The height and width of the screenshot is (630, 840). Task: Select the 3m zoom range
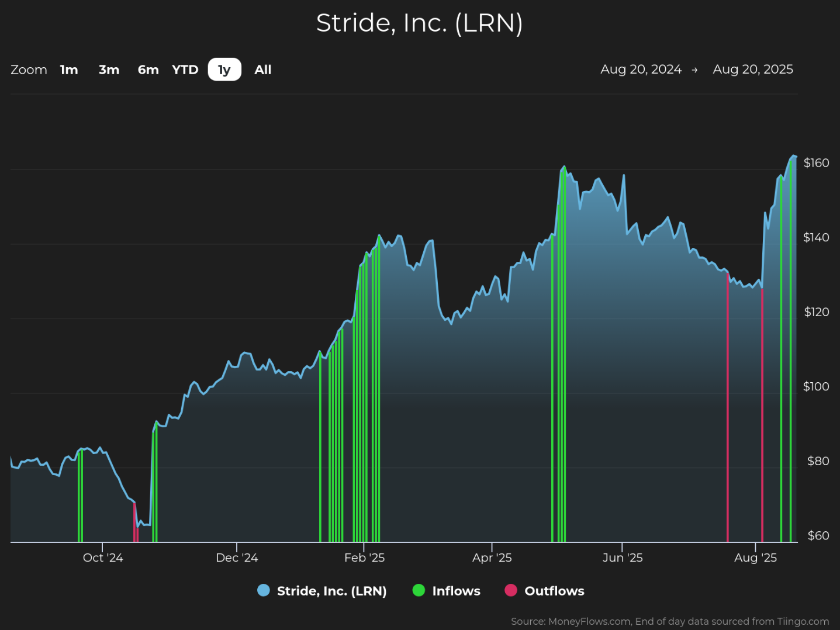(109, 70)
